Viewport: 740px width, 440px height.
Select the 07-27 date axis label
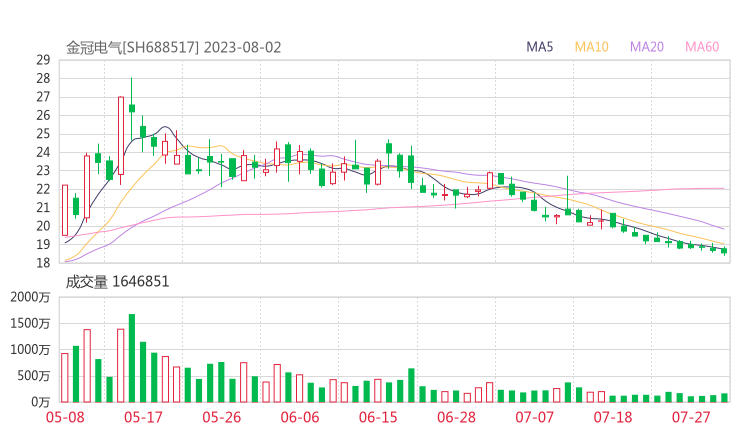pyautogui.click(x=691, y=417)
